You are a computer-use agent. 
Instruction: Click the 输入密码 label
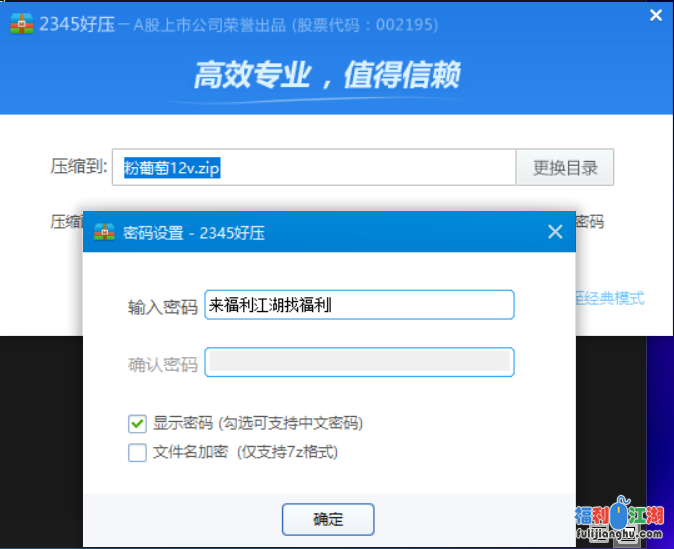click(x=162, y=307)
